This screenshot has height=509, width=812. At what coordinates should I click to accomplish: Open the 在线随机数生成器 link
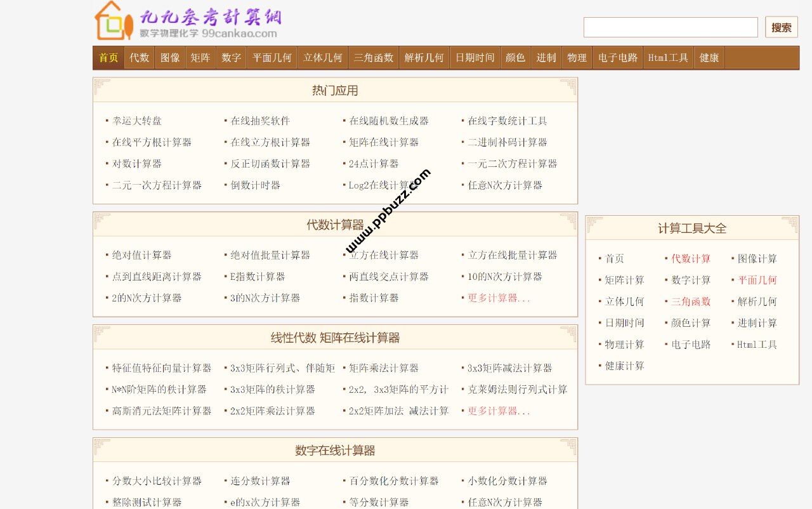point(389,121)
